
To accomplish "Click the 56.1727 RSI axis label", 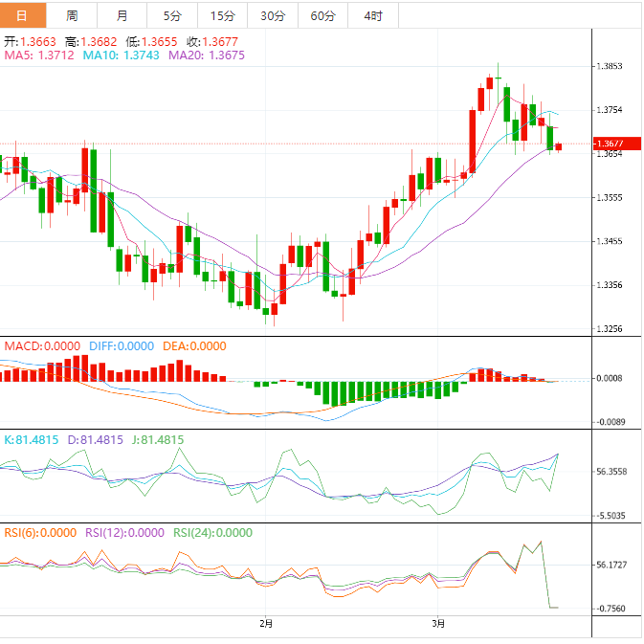I will [x=611, y=565].
